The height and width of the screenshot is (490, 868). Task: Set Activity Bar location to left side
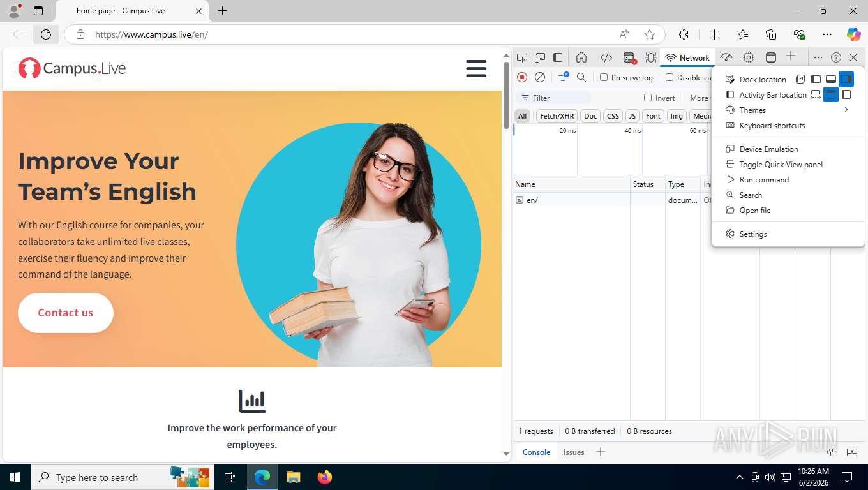(x=846, y=94)
